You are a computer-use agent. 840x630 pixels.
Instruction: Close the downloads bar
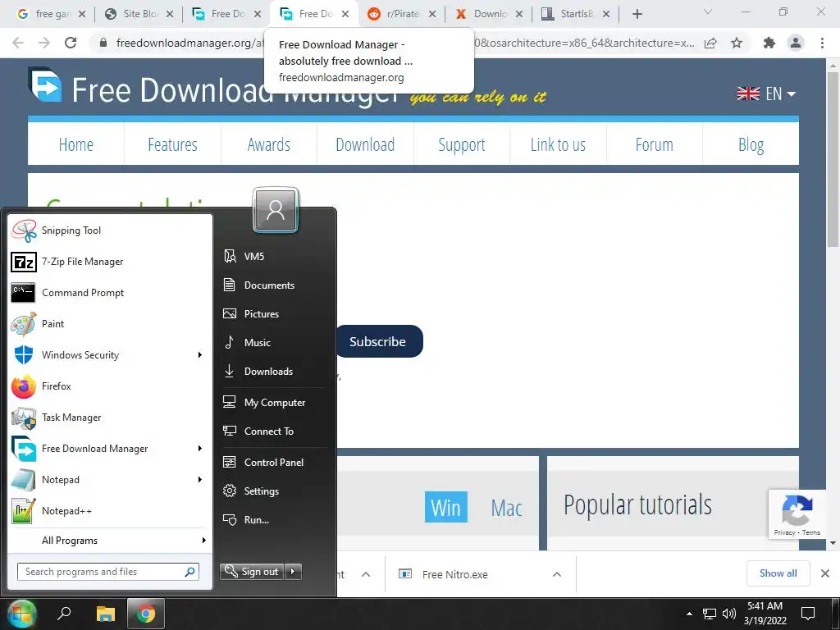coord(825,573)
